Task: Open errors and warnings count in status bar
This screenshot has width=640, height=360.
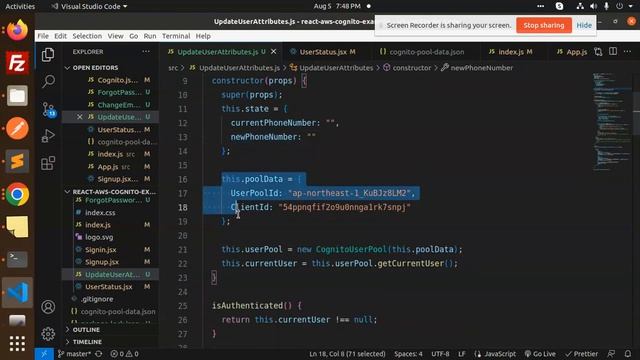Action: point(124,354)
